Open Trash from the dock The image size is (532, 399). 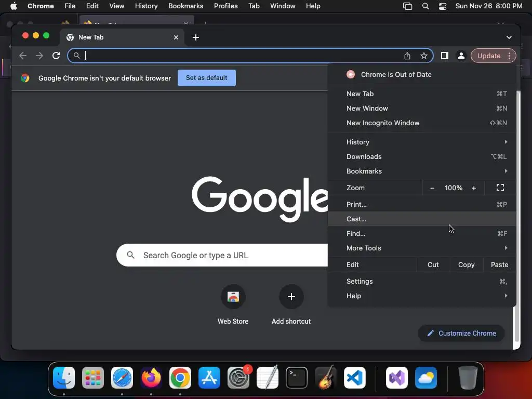(468, 378)
